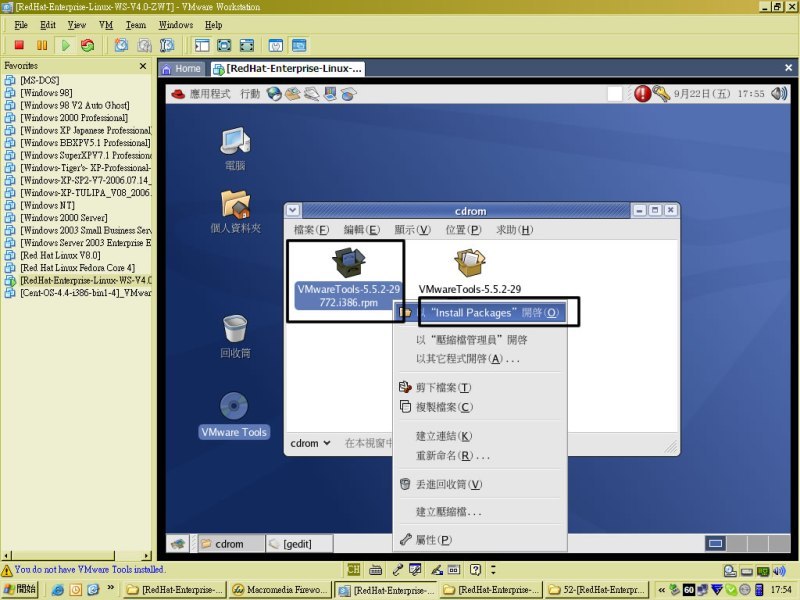The image size is (800, 600).
Task: Select the VMware Tools CD desktop icon
Action: pos(234,416)
